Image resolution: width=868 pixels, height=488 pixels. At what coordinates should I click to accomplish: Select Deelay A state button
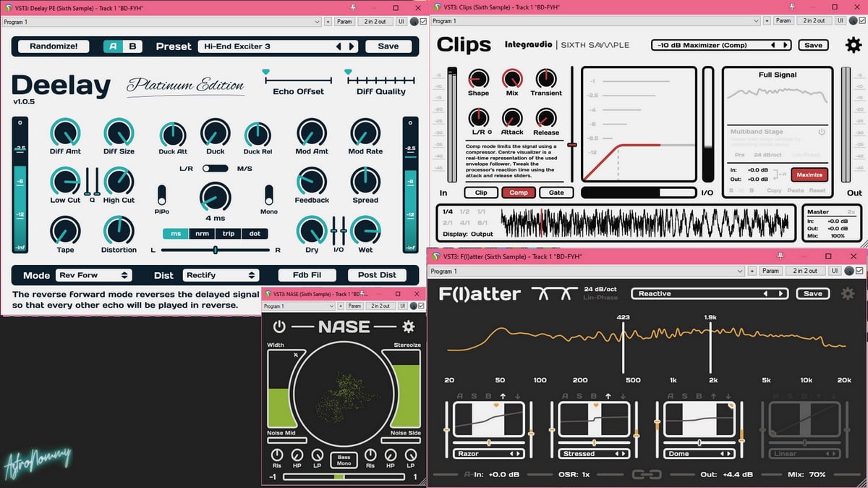coord(114,46)
